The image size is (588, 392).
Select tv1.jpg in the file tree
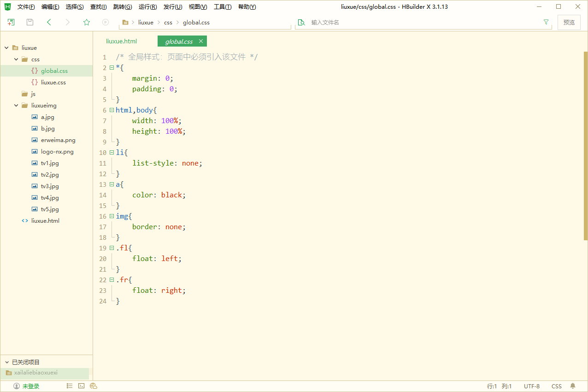pyautogui.click(x=50, y=163)
